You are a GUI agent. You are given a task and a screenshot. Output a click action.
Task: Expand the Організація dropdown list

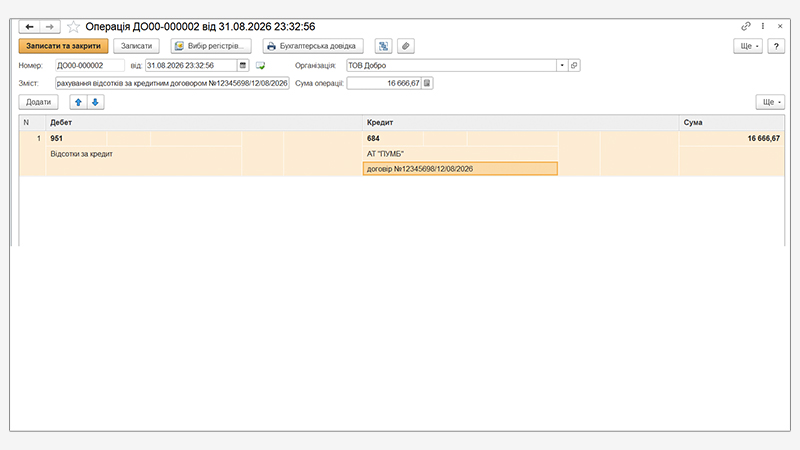(562, 65)
